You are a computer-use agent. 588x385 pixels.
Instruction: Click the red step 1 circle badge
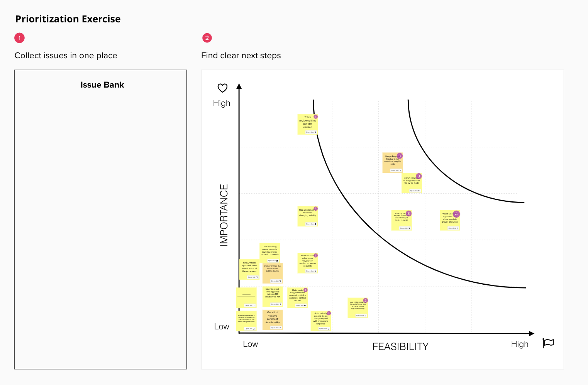[x=19, y=38]
